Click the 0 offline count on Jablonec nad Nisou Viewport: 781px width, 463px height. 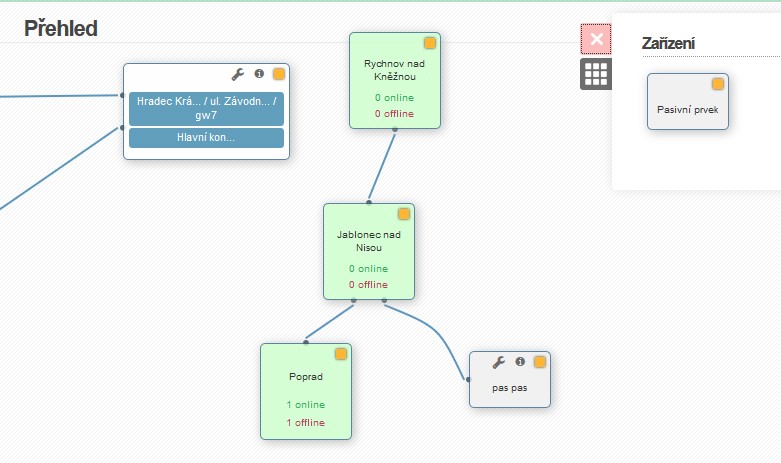click(368, 285)
